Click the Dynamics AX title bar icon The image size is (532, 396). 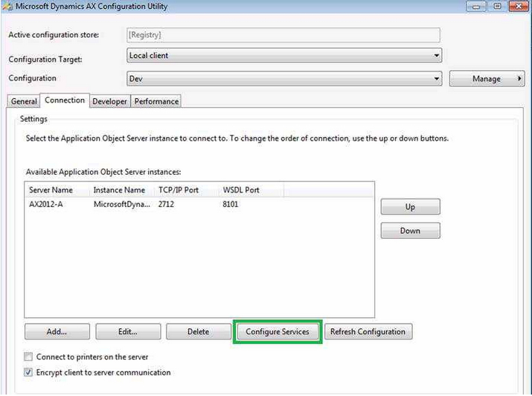click(8, 7)
